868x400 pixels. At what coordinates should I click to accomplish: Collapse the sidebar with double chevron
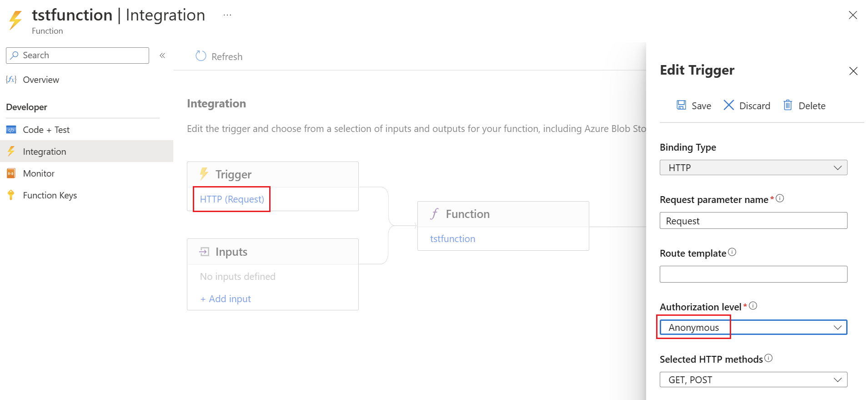[162, 56]
